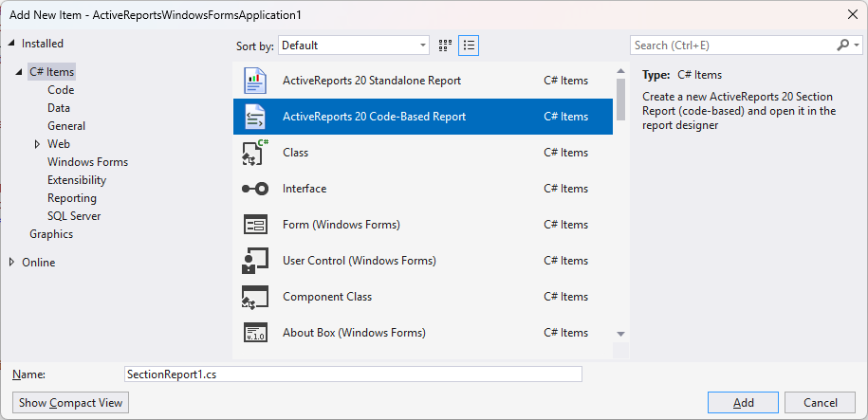Click the template list scrollbar down arrow
Image resolution: width=868 pixels, height=420 pixels.
(620, 334)
